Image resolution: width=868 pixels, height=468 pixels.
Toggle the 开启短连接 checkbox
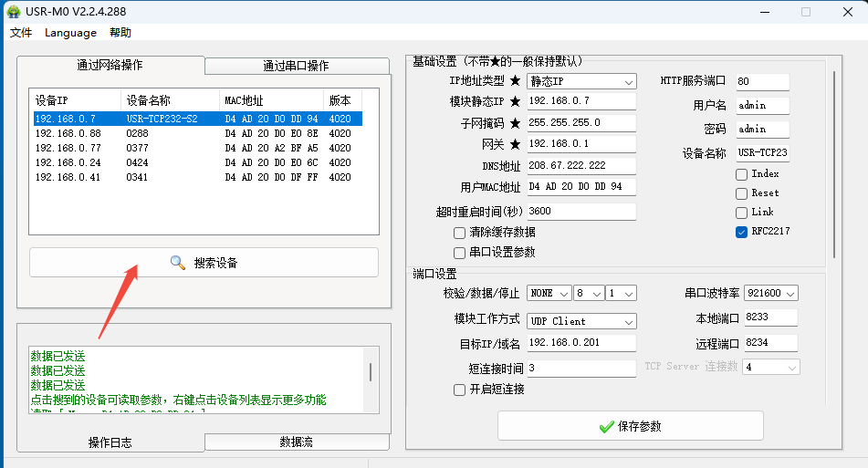(x=460, y=390)
